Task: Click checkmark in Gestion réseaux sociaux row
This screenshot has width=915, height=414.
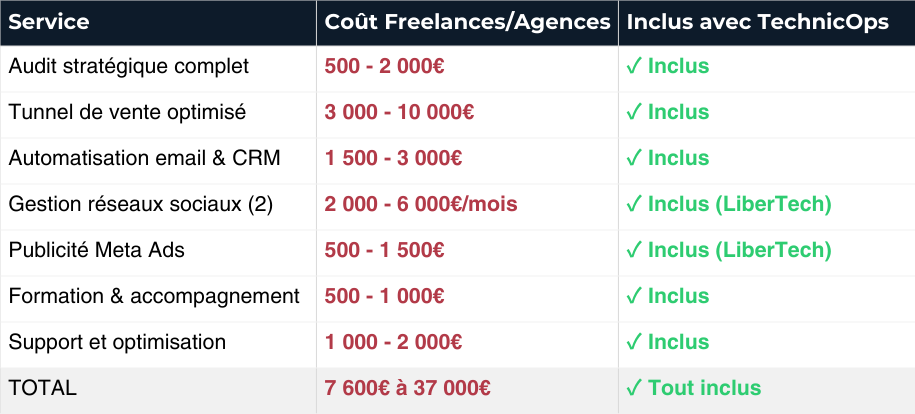Action: (x=633, y=204)
